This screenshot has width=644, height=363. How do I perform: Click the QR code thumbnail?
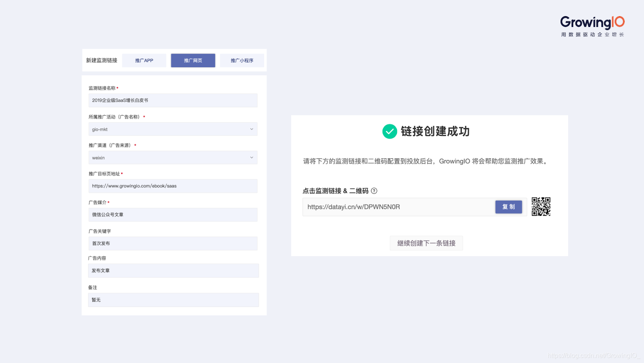(x=541, y=207)
